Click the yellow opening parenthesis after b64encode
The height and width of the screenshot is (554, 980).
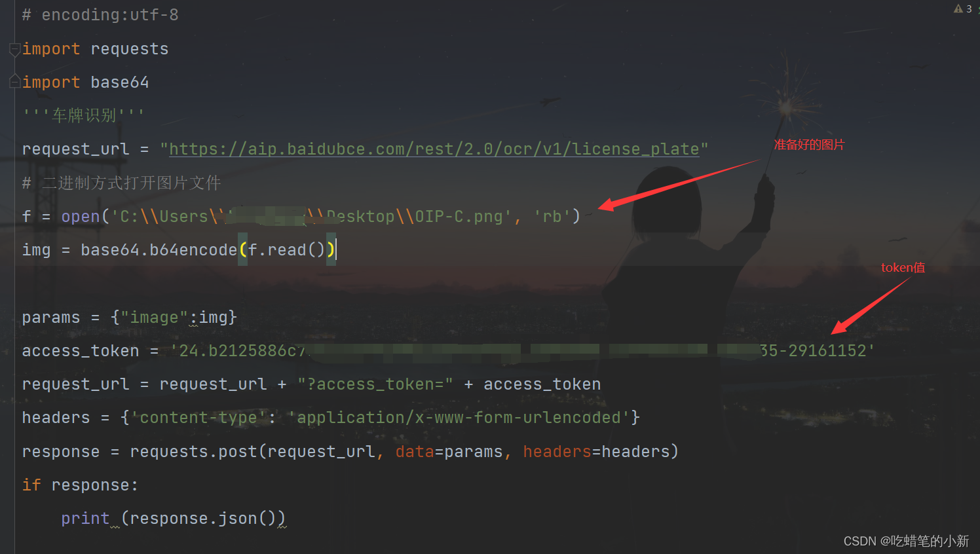tap(242, 250)
